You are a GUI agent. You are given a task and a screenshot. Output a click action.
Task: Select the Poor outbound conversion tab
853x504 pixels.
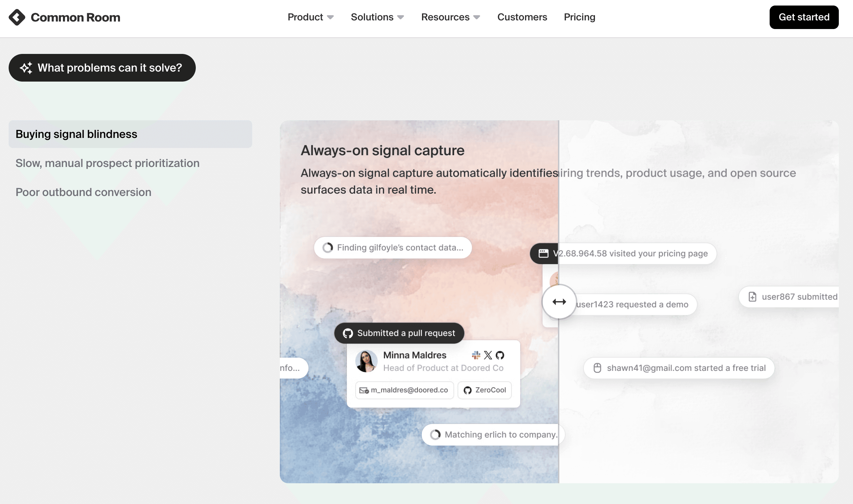[x=83, y=192]
